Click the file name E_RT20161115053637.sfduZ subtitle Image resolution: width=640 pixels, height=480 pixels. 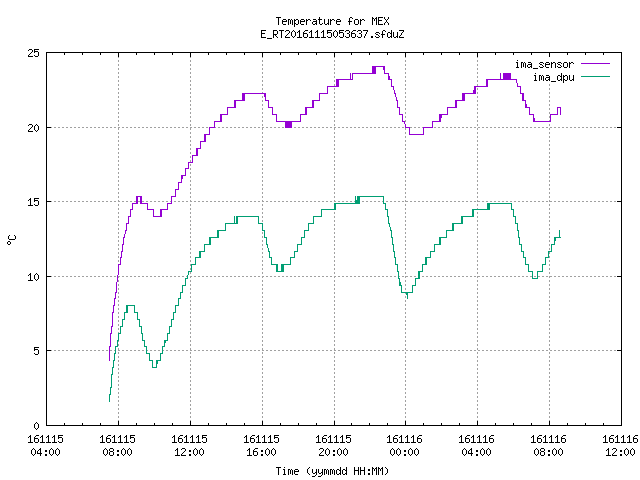click(332, 34)
